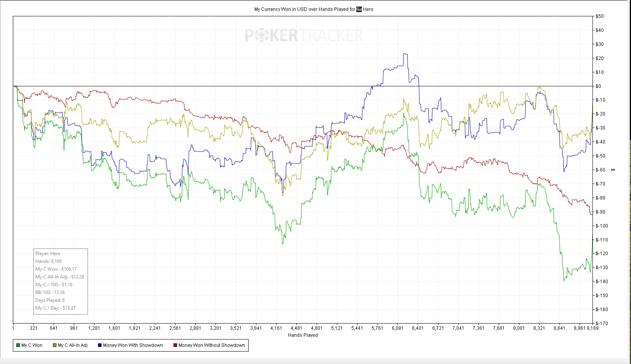Click the "2,241" x-axis tick label
This screenshot has height=364, width=631.
point(155,328)
